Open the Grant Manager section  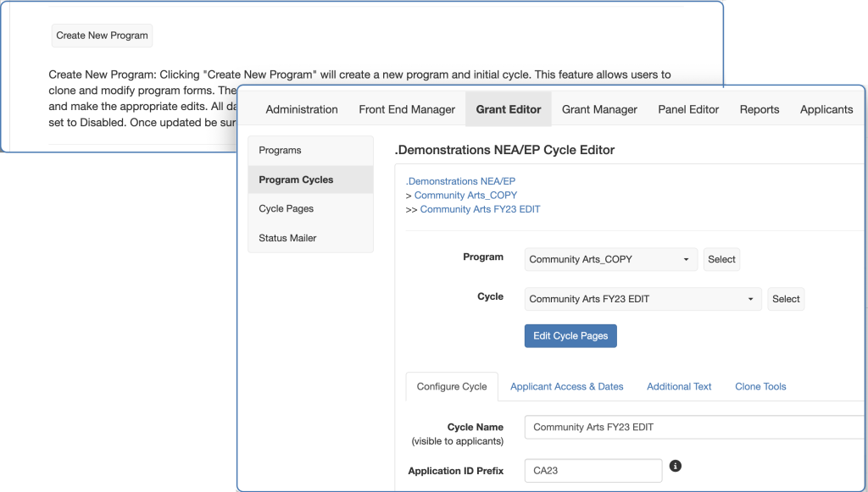[x=599, y=109]
